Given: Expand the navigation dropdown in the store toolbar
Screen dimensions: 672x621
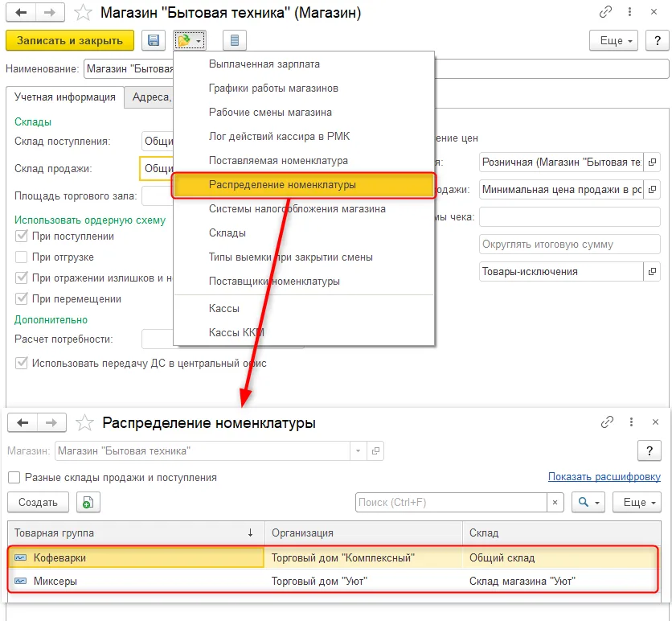Looking at the screenshot, I should point(190,40).
